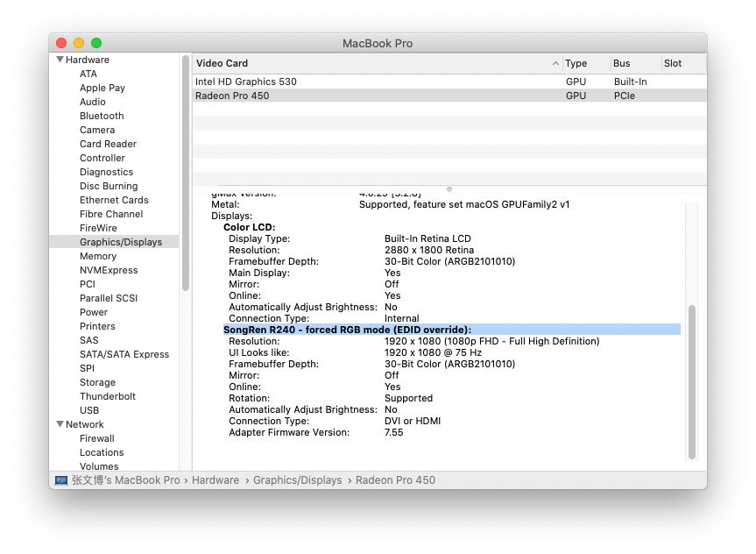Select Intel HD Graphics 530 row

(449, 82)
